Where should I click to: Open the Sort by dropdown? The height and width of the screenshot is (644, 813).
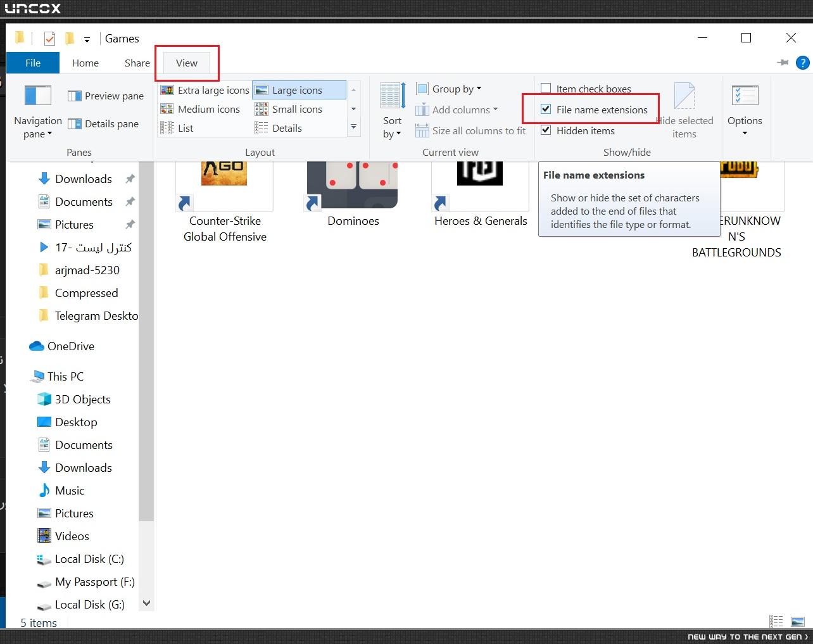click(392, 111)
